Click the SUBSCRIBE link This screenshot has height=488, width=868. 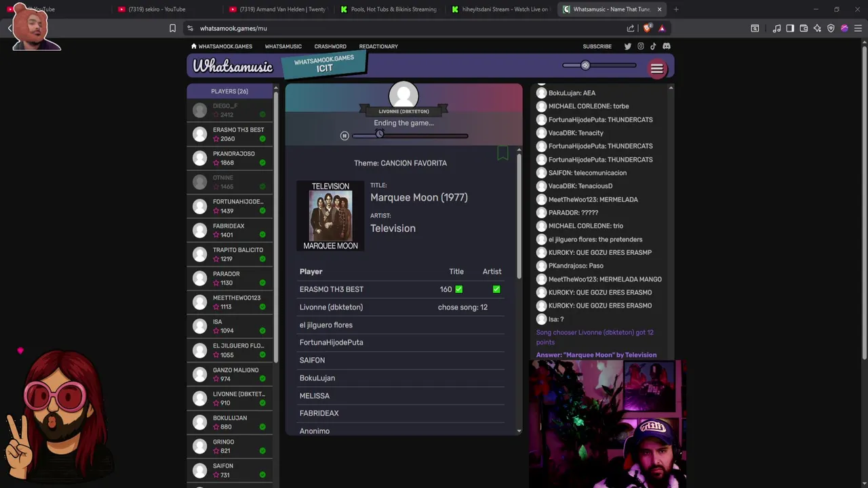point(597,46)
